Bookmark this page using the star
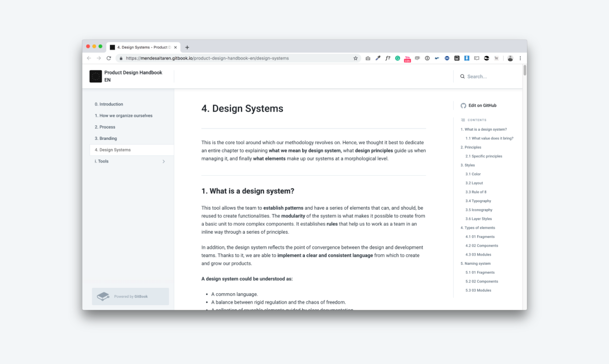The height and width of the screenshot is (364, 609). coord(355,58)
